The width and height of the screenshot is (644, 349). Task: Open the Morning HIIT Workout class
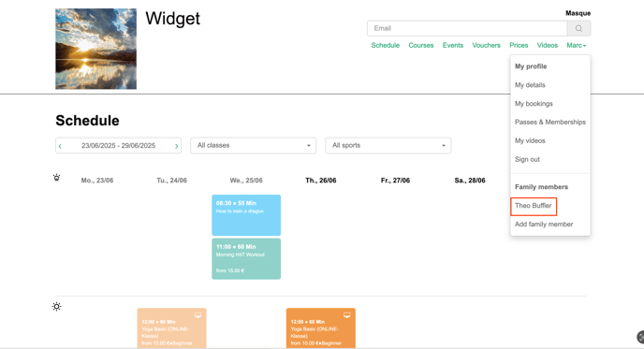(x=246, y=258)
